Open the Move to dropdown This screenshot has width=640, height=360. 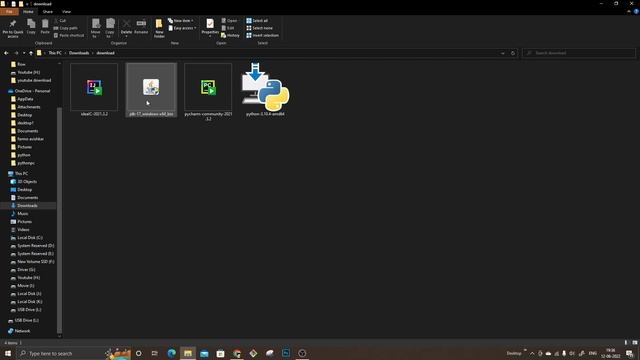(96, 28)
